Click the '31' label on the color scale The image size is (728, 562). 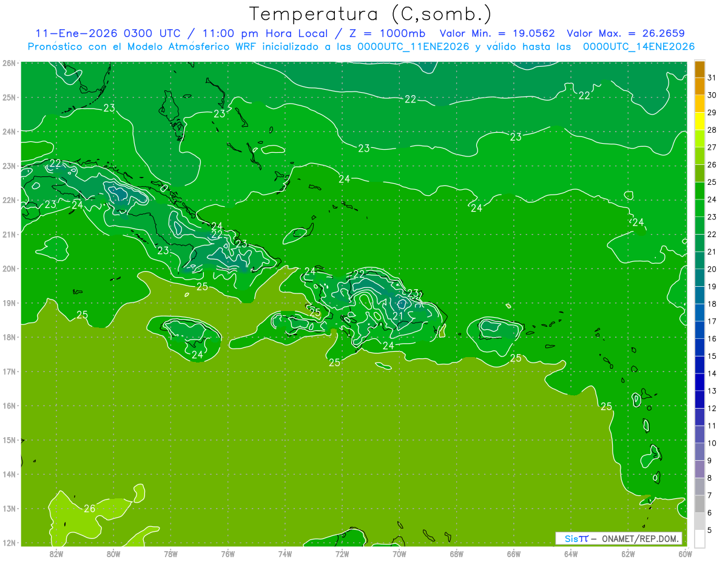click(x=712, y=78)
